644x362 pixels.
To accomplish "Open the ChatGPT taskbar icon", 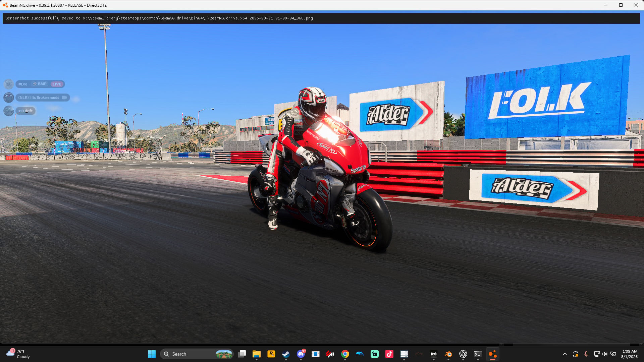I will (463, 354).
